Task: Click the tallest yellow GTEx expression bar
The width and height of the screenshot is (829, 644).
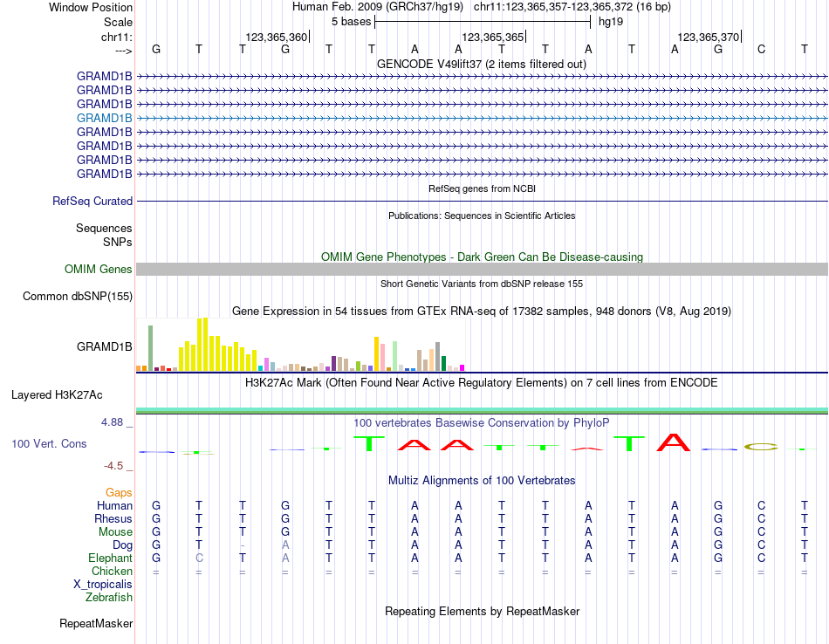Action: point(206,344)
